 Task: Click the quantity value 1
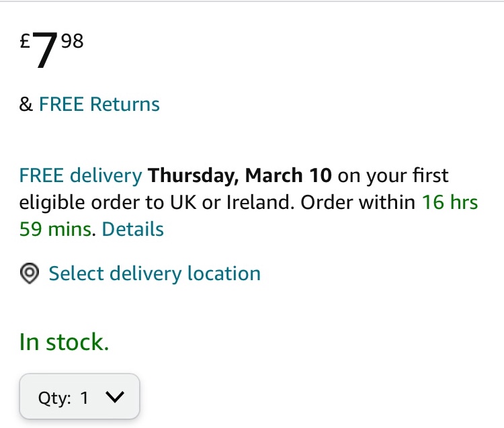[85, 398]
